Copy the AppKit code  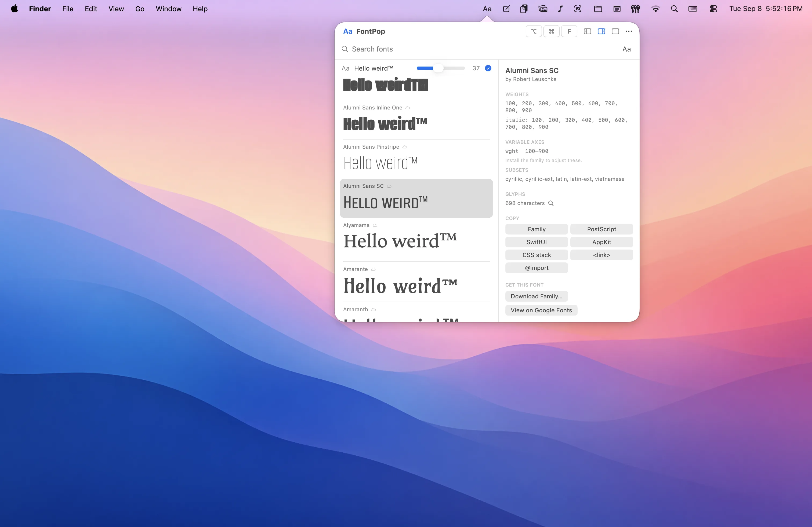(x=601, y=242)
